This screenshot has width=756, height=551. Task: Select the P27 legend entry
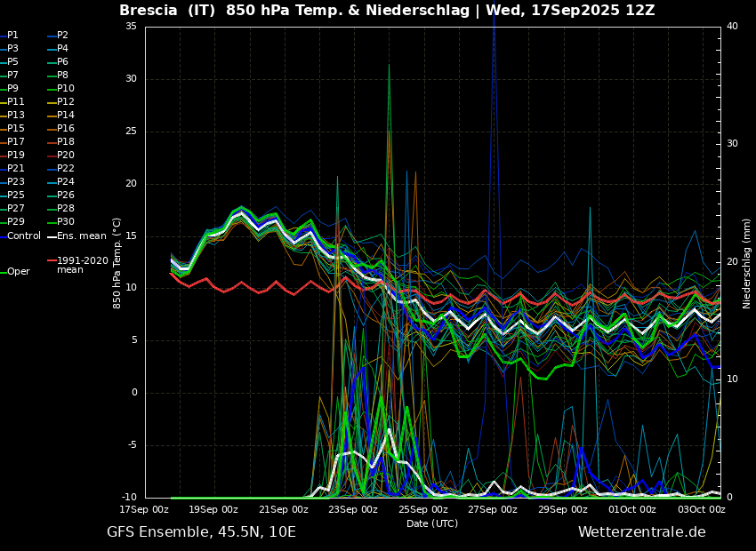[x=16, y=209]
